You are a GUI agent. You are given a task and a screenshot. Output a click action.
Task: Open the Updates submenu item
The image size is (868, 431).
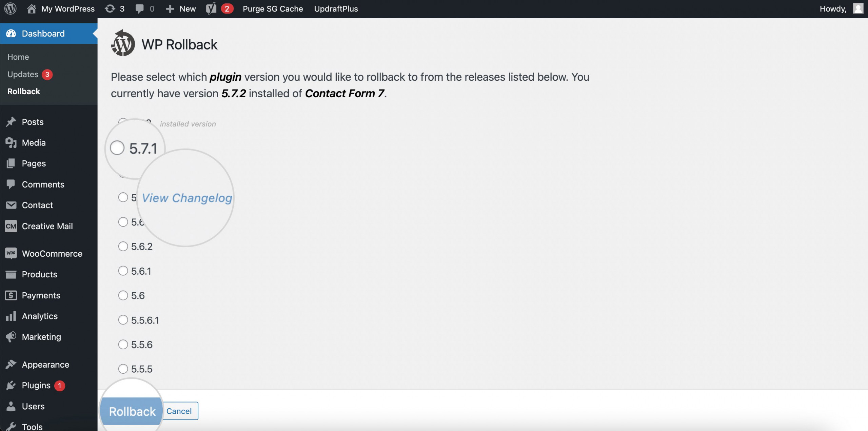point(23,74)
